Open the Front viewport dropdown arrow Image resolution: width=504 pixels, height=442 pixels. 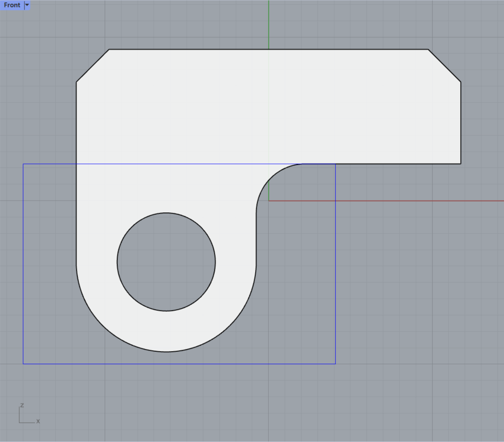28,5
